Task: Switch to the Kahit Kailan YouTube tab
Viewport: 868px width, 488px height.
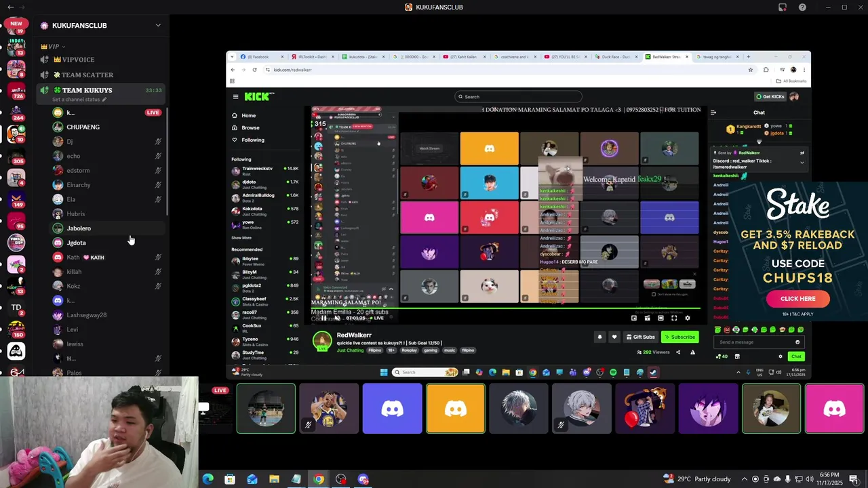Action: click(x=463, y=57)
